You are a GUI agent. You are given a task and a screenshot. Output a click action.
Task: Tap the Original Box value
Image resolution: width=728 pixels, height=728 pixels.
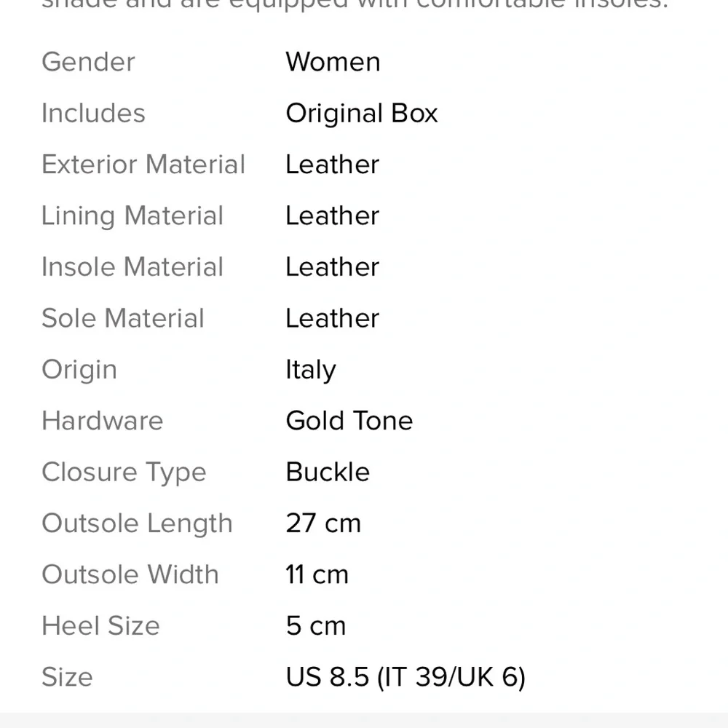point(361,114)
